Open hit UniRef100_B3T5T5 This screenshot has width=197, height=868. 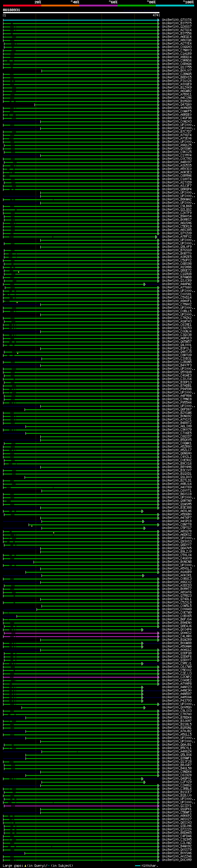pos(177,24)
